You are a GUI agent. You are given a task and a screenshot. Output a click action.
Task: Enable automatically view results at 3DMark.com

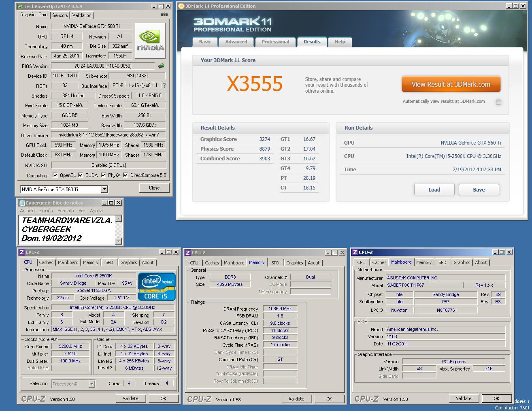498,102
